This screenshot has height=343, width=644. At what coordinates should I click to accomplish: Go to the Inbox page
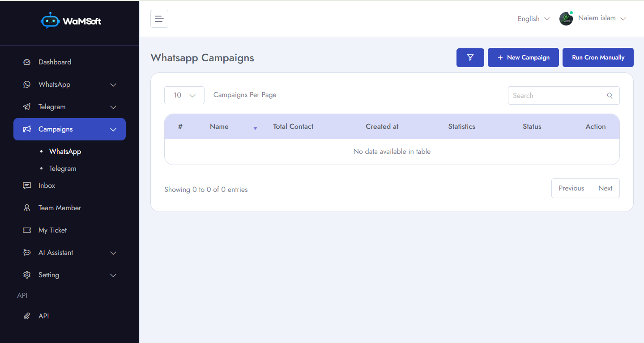69,186
